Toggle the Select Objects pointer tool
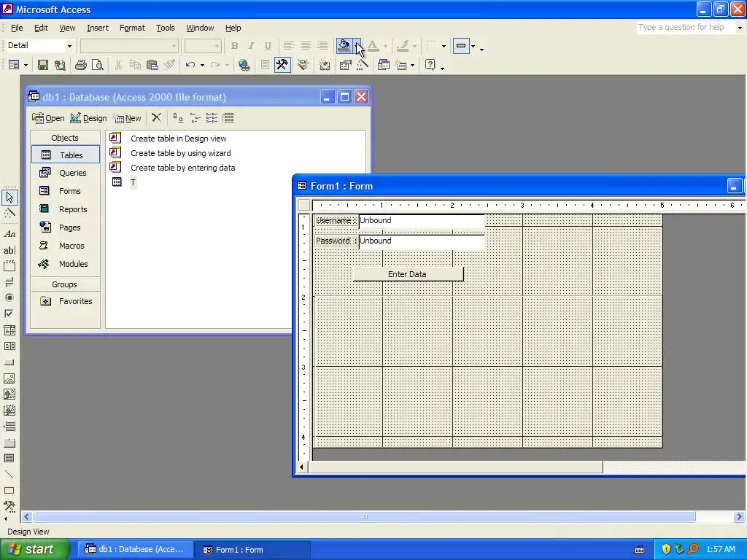 9,197
